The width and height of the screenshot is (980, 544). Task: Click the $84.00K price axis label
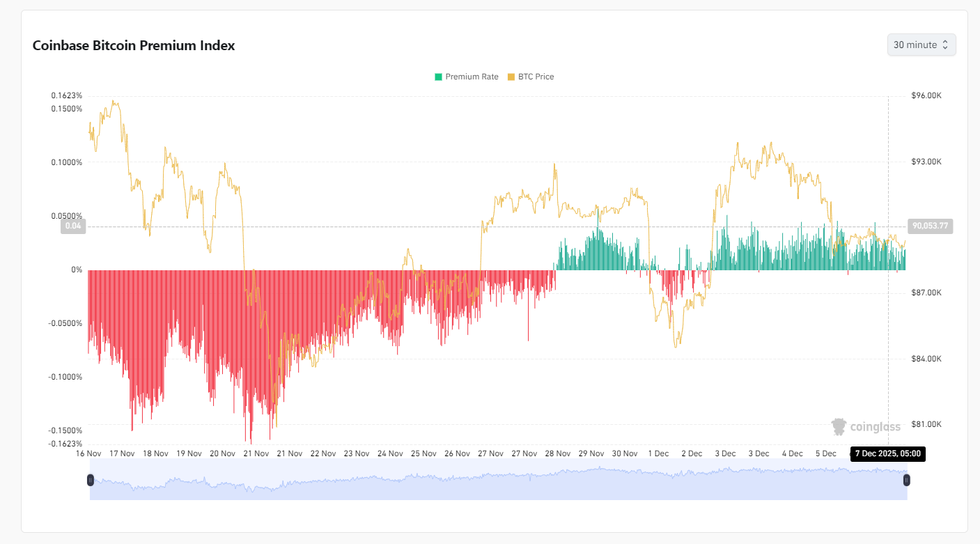[x=926, y=359]
